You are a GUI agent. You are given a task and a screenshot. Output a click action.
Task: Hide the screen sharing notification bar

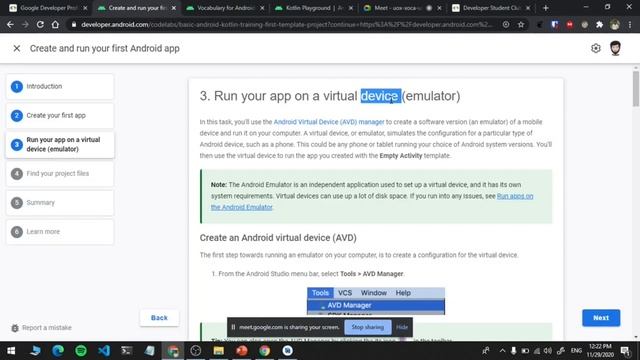(x=402, y=327)
